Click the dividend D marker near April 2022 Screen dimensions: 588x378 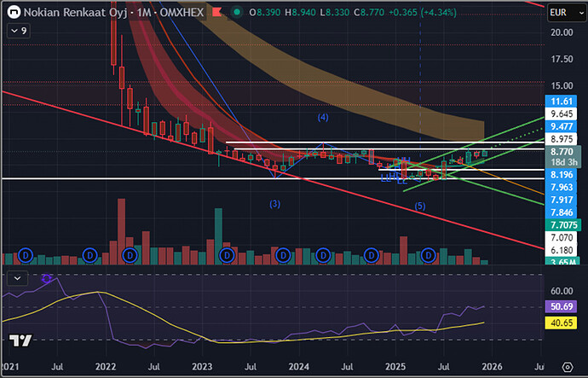point(130,256)
